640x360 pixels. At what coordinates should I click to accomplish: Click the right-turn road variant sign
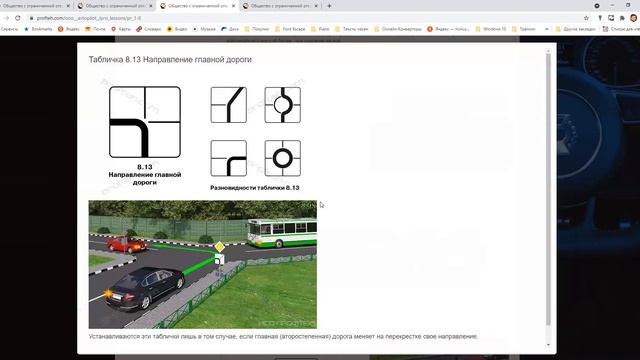(229, 158)
